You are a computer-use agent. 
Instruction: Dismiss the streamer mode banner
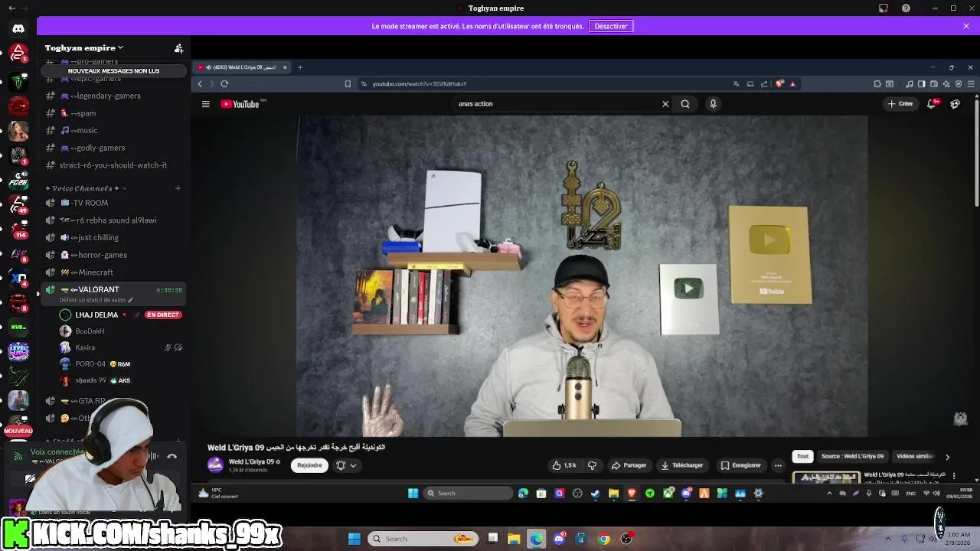[x=966, y=26]
